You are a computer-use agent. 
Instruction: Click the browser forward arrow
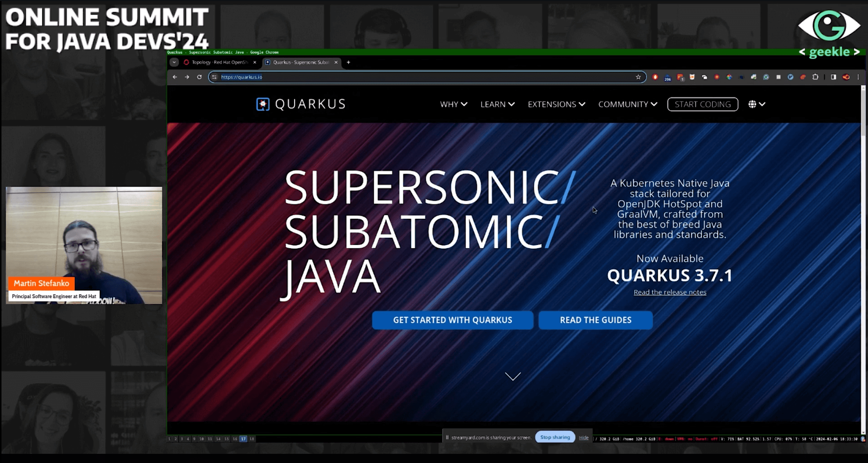tap(187, 77)
